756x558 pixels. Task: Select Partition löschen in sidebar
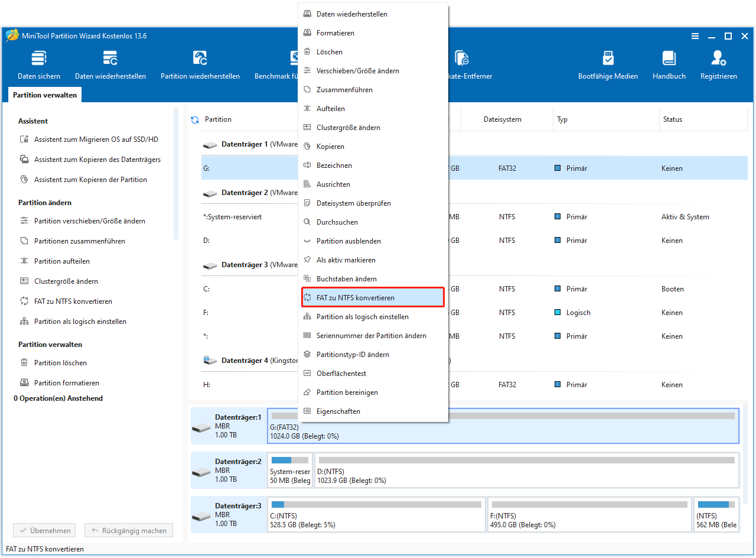(x=53, y=363)
